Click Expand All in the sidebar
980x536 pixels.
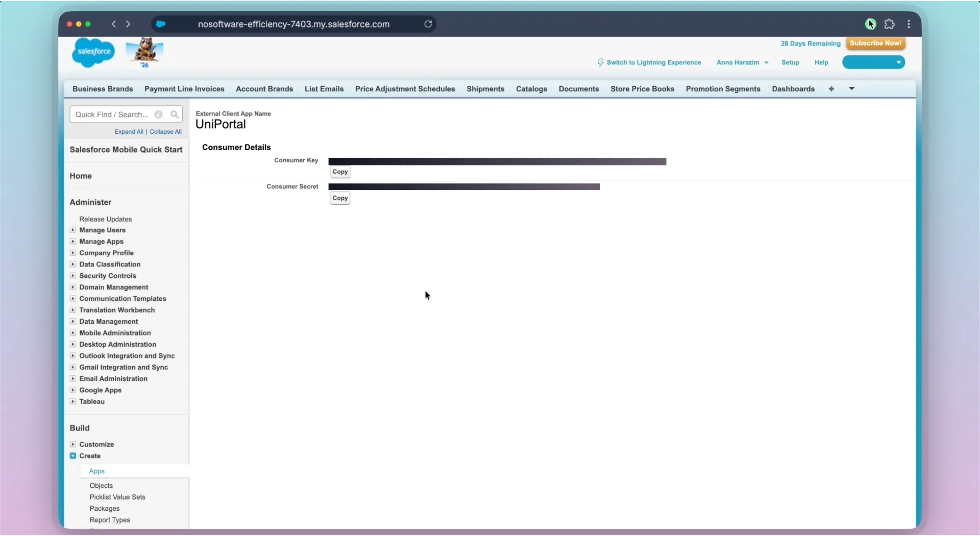point(129,131)
